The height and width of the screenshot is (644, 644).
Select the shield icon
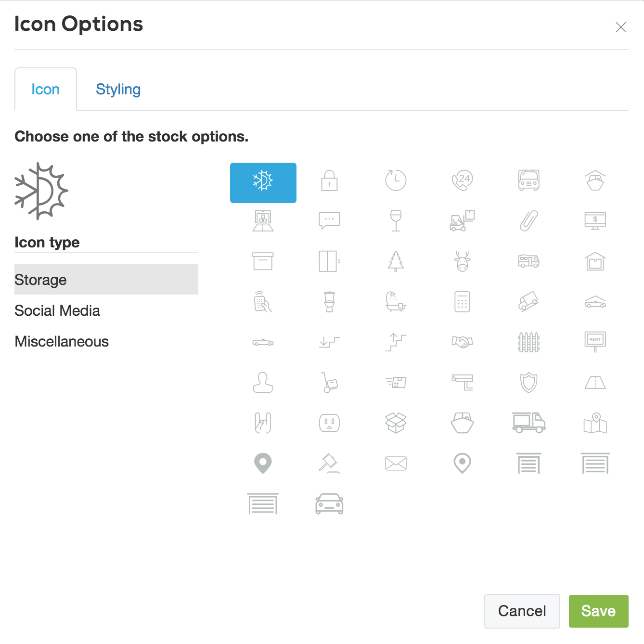pyautogui.click(x=529, y=383)
